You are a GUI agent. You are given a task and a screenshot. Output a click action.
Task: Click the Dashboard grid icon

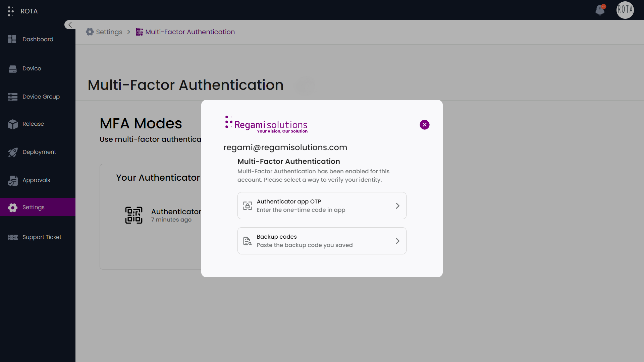coord(12,39)
